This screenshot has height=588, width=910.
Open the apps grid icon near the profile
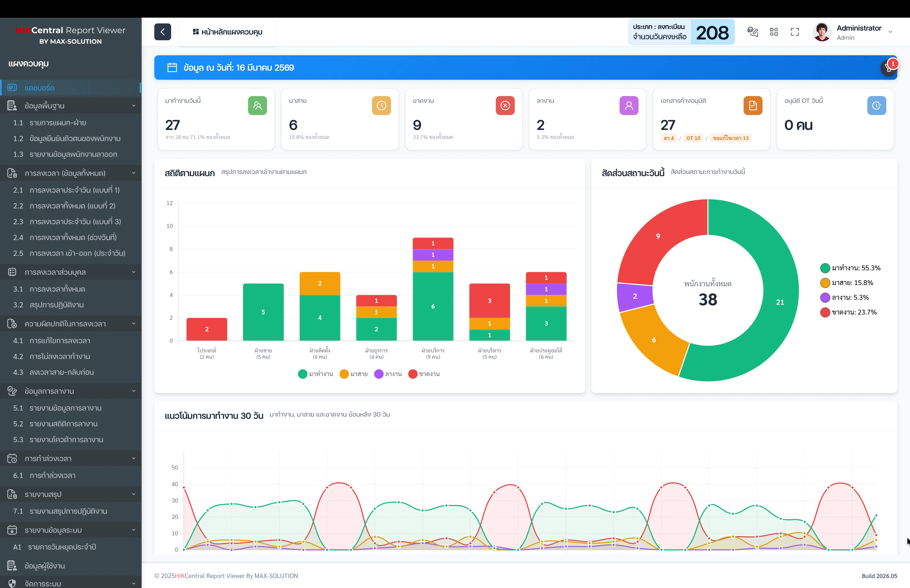[774, 32]
